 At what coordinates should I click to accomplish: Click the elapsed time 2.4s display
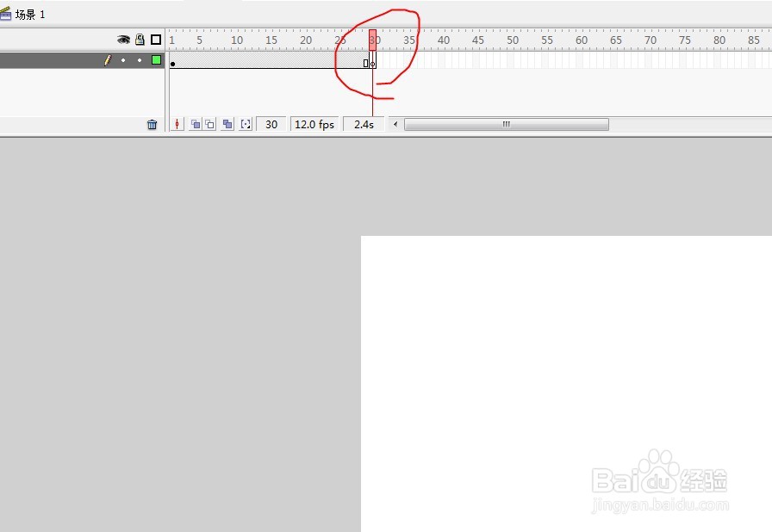pos(364,125)
